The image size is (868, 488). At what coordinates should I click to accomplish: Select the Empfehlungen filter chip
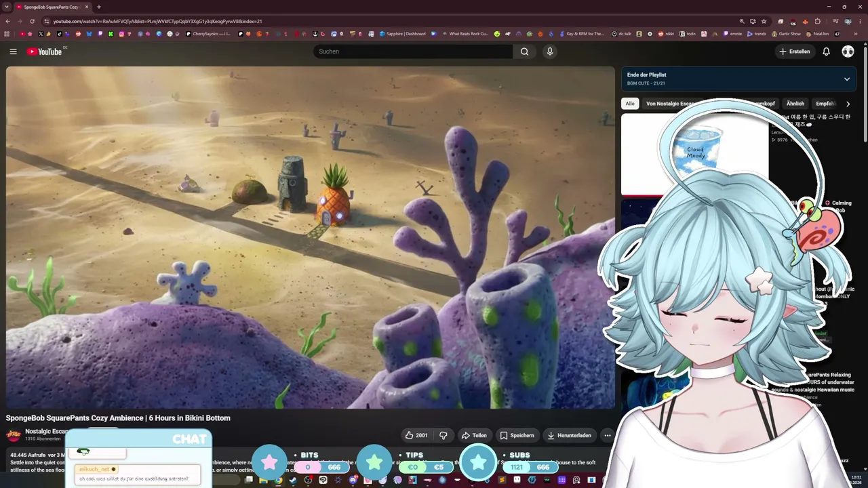825,104
